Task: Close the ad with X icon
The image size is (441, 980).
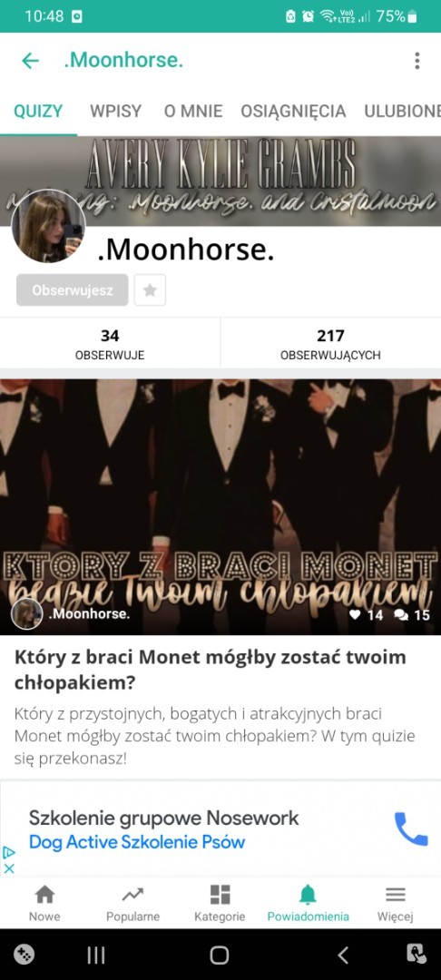Action: click(x=9, y=867)
